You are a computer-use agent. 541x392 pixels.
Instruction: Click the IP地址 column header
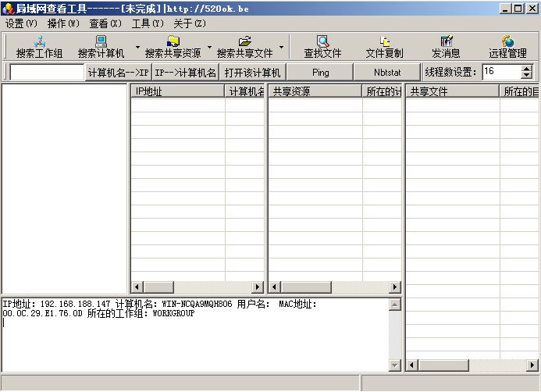[x=178, y=91]
